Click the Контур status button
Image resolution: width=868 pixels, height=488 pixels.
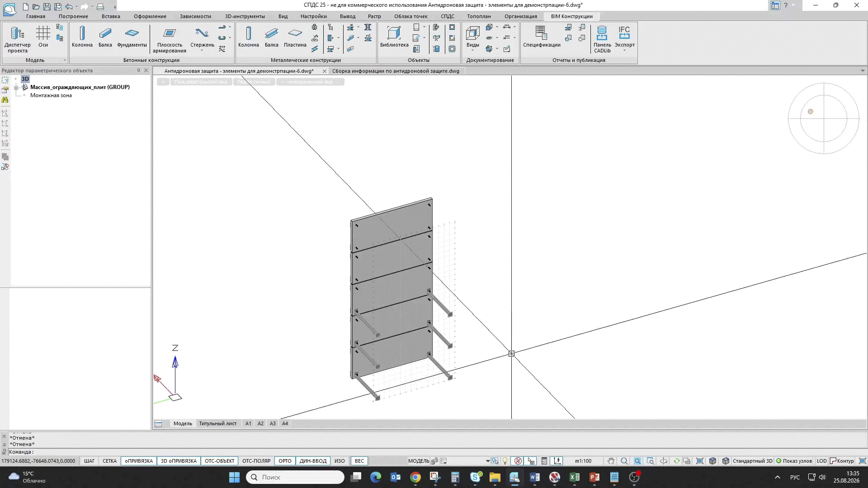click(842, 461)
